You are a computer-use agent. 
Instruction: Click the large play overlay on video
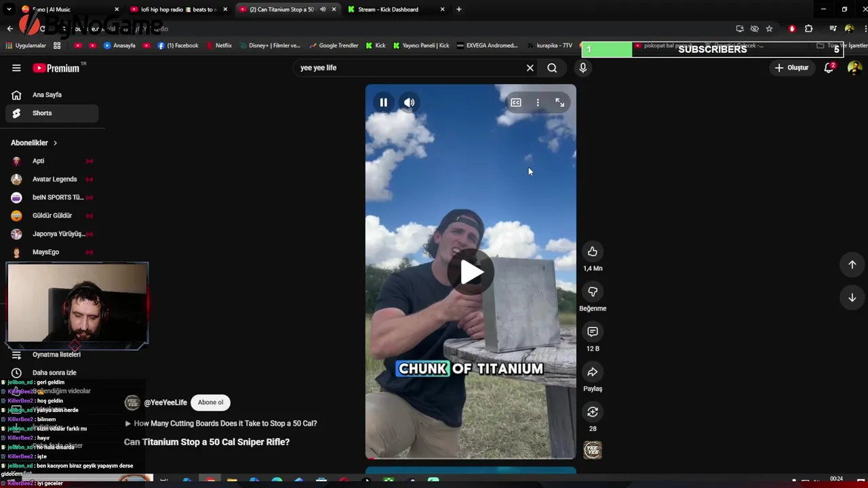[471, 272]
